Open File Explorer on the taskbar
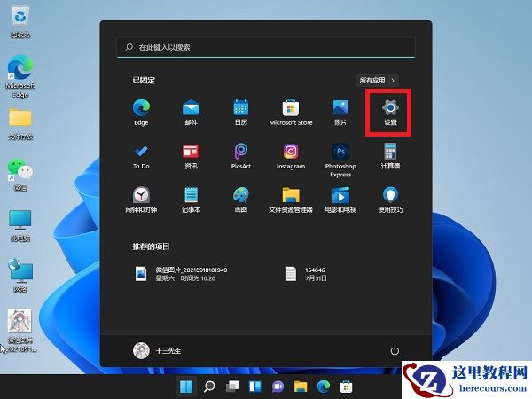Viewport: 532px width, 399px height. [301, 387]
